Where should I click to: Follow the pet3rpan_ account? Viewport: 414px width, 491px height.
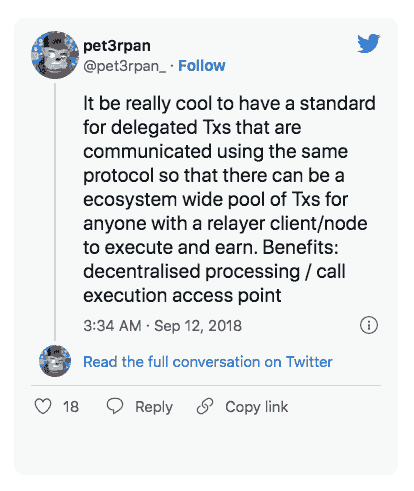(202, 66)
